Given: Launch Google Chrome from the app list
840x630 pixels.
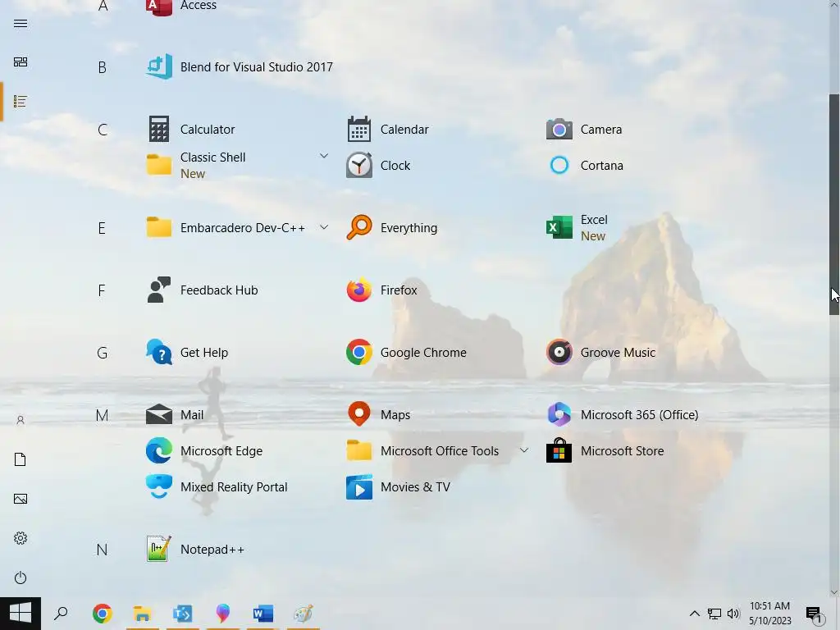Looking at the screenshot, I should tap(406, 353).
